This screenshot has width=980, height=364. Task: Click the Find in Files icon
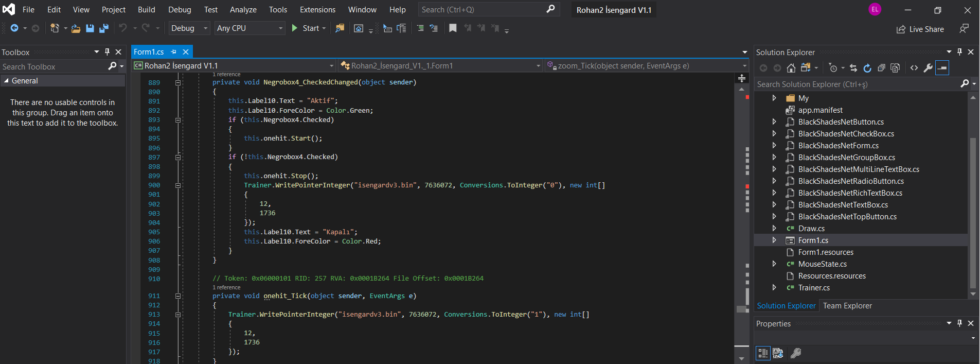340,28
